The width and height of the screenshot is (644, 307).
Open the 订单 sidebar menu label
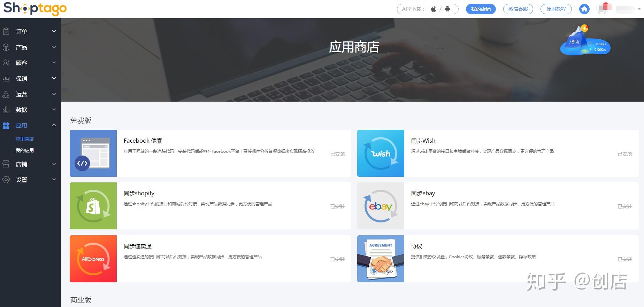pos(22,31)
